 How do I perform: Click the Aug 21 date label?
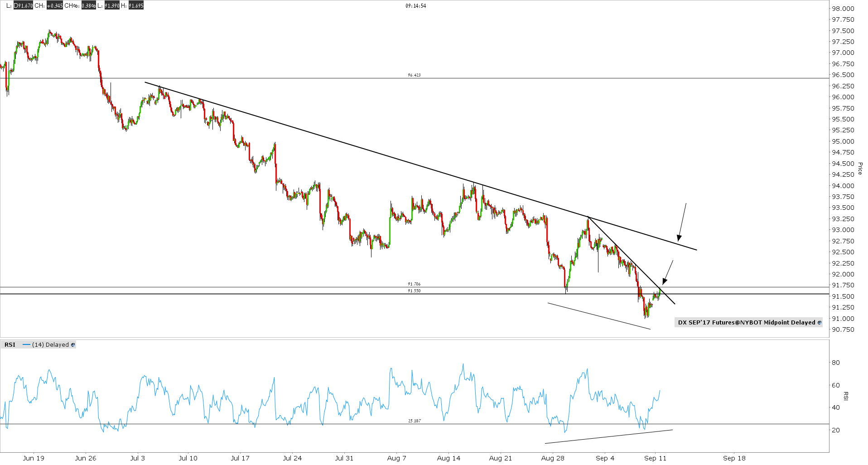[501, 458]
